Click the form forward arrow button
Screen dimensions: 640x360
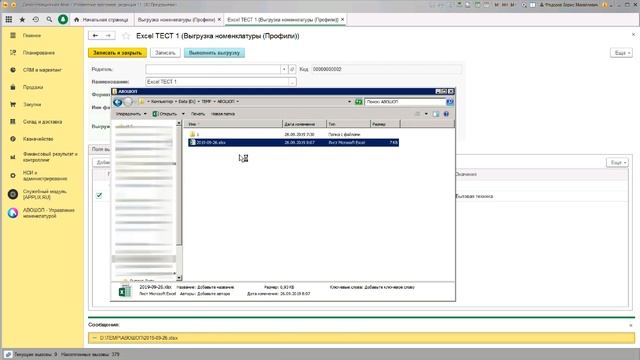coord(108,36)
